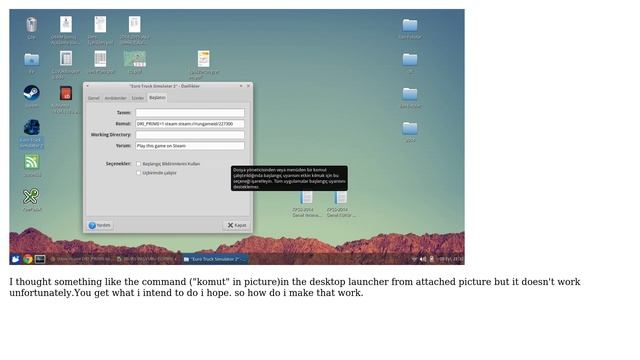Select the topmost folder in the right desktop column

(x=410, y=25)
